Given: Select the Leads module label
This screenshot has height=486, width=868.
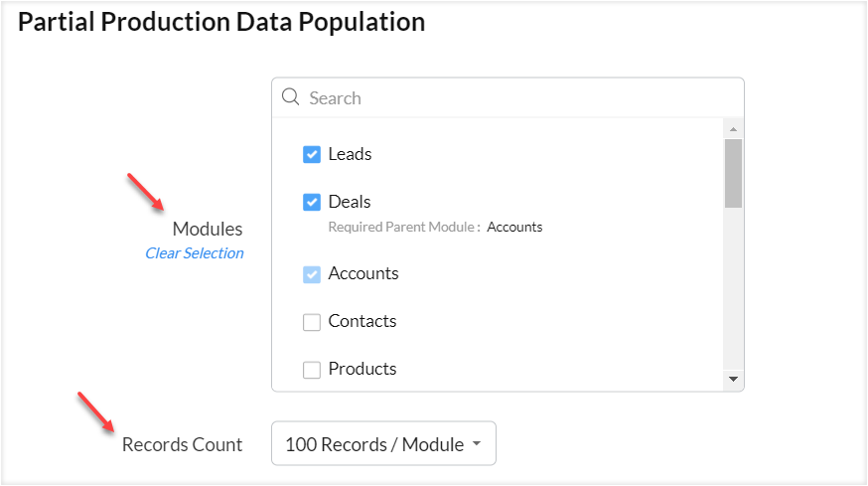Looking at the screenshot, I should 350,154.
